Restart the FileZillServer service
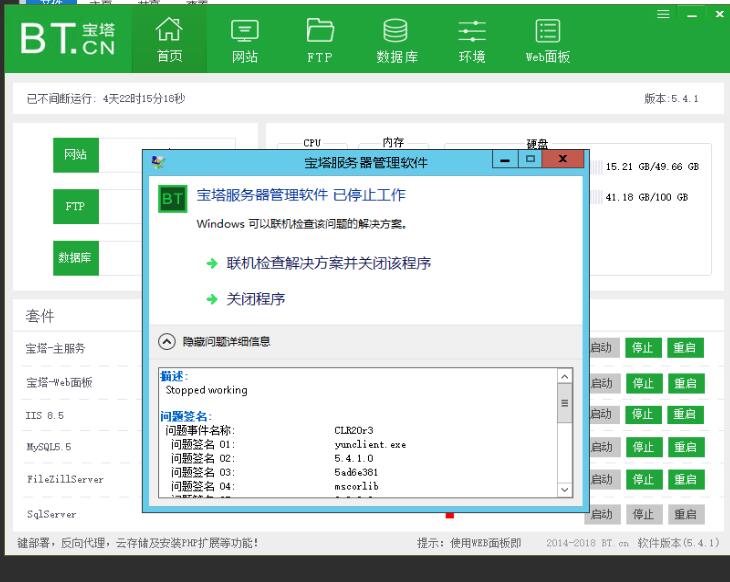The image size is (730, 582). click(x=686, y=480)
